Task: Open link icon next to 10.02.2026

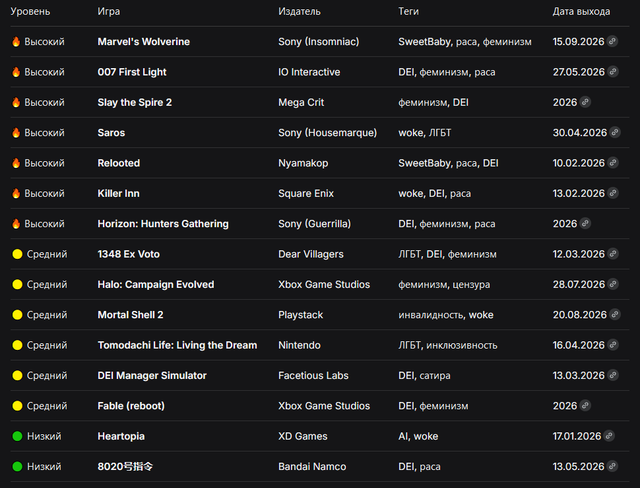Action: tap(613, 163)
